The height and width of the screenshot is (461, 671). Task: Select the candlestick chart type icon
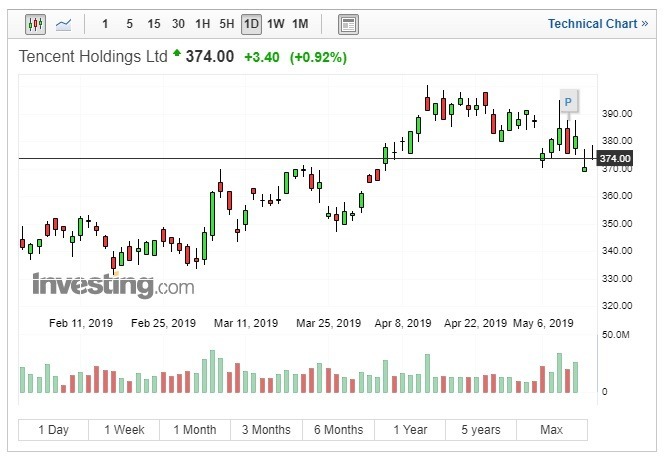(35, 24)
